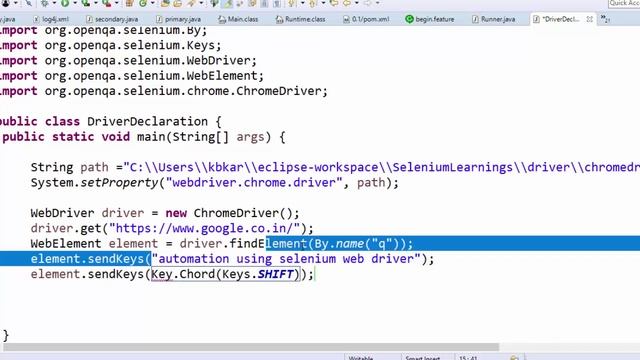
Task: Switch to Runner.java editor tab
Action: pos(493,19)
